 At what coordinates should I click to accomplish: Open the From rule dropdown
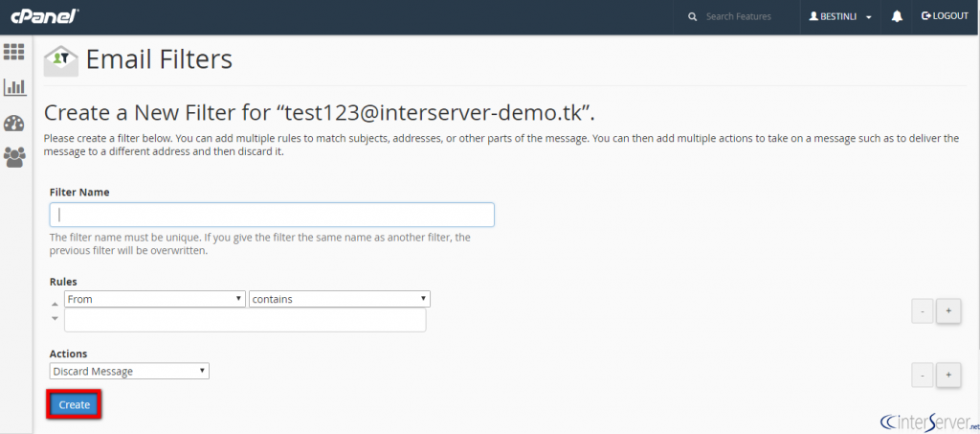coord(154,299)
